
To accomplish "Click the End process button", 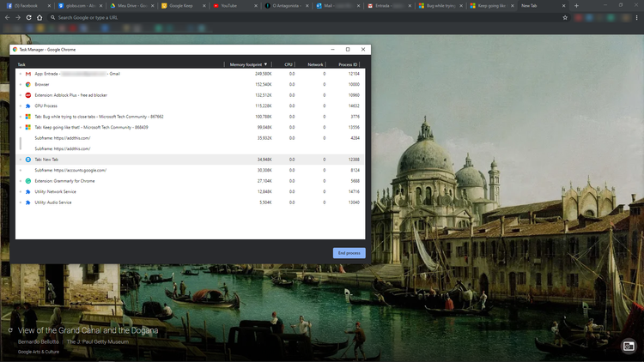I will coord(349,253).
